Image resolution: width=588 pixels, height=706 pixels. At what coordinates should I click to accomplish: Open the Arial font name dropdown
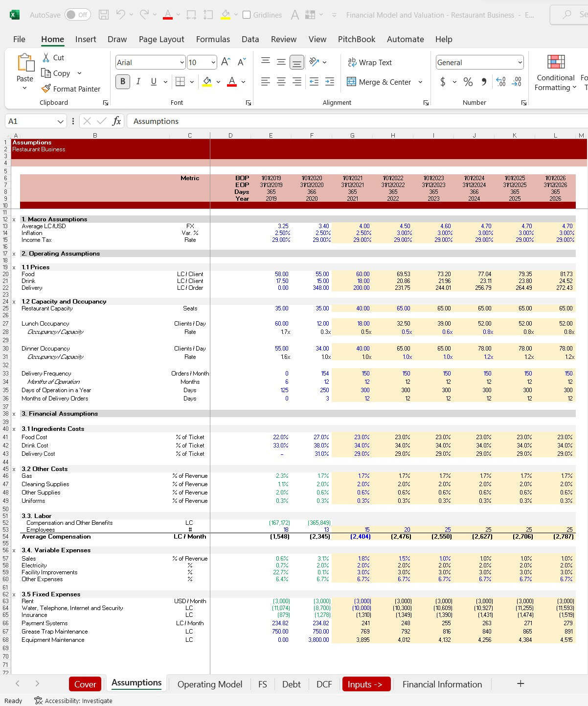point(182,62)
